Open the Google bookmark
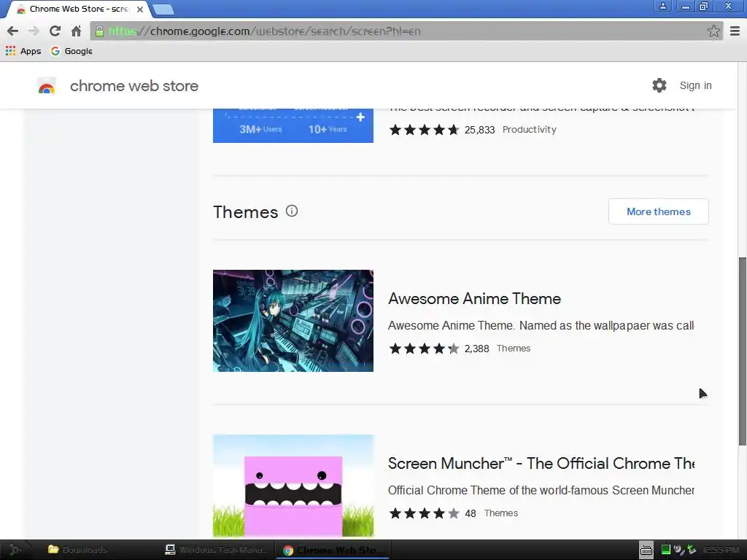Image resolution: width=747 pixels, height=560 pixels. [x=71, y=51]
